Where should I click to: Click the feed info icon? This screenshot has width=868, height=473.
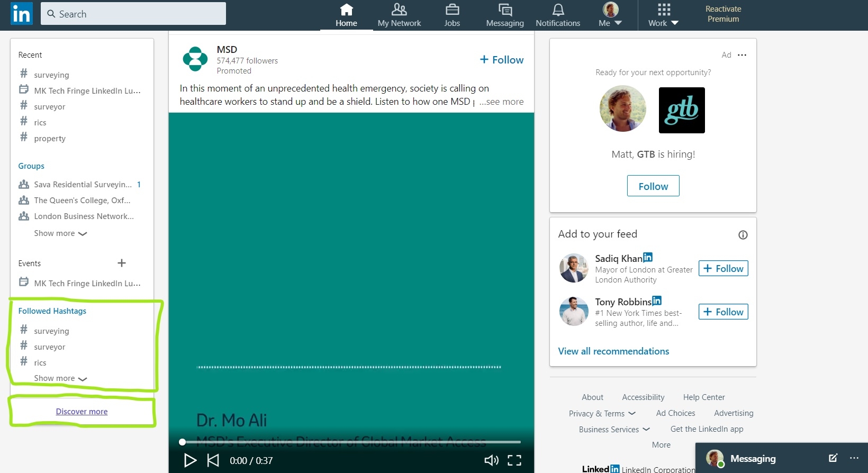pyautogui.click(x=743, y=235)
